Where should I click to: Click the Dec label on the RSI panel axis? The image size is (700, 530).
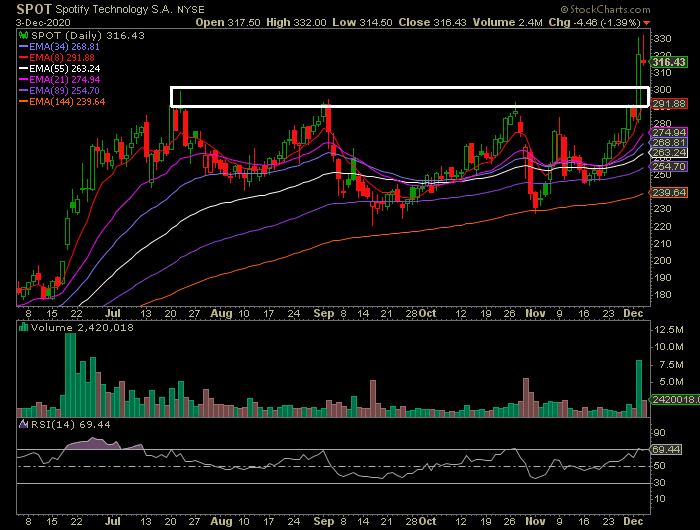[633, 521]
